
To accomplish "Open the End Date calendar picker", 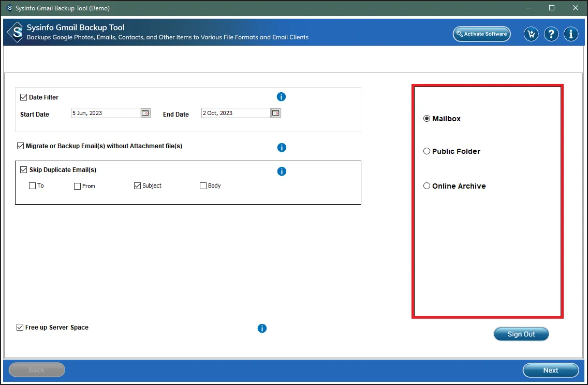I will click(x=276, y=113).
